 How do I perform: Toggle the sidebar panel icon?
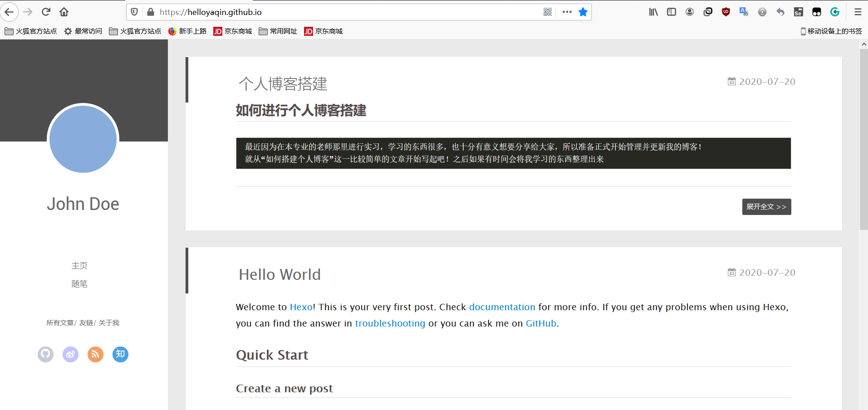[671, 12]
